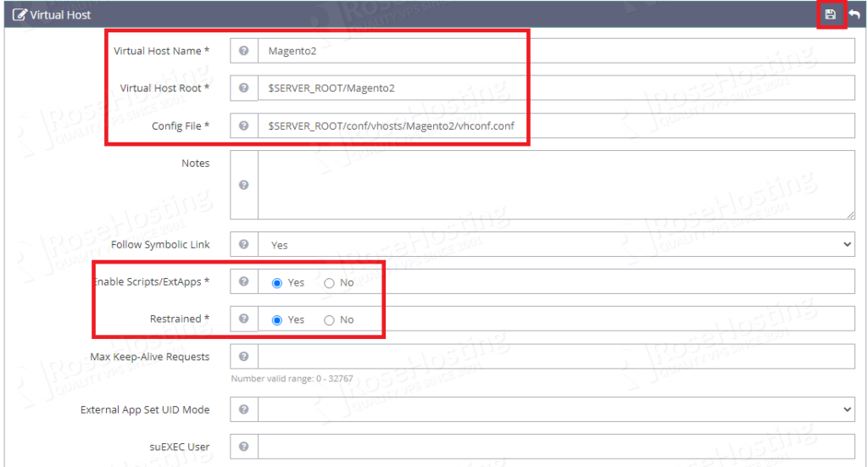868x467 pixels.
Task: Click help icon beside Config File
Action: click(x=244, y=125)
